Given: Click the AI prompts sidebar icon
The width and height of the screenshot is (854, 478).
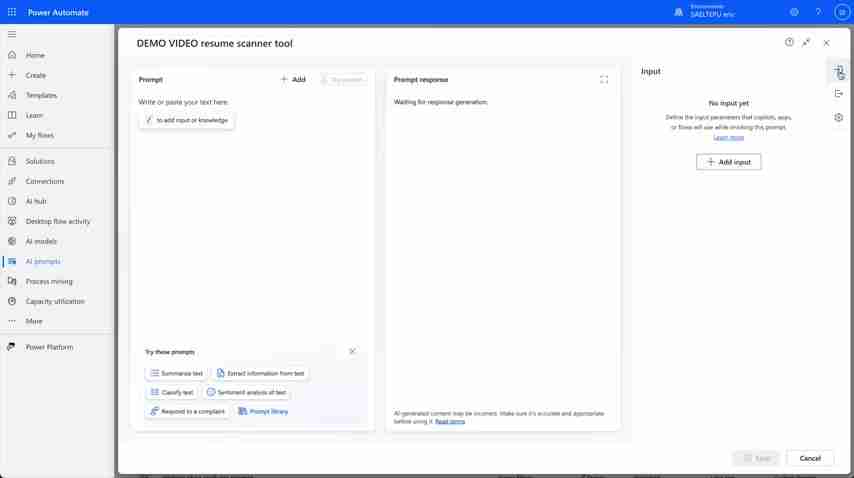Looking at the screenshot, I should 12,261.
